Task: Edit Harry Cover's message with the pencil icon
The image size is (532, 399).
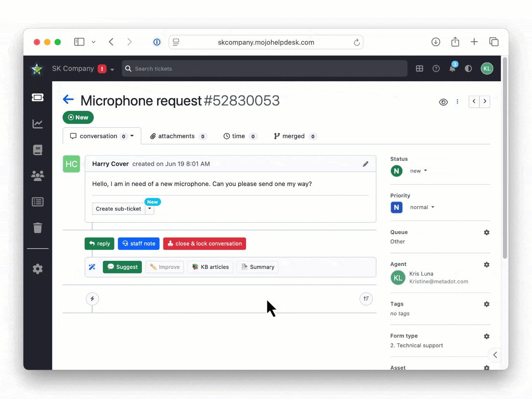Action: pos(365,164)
